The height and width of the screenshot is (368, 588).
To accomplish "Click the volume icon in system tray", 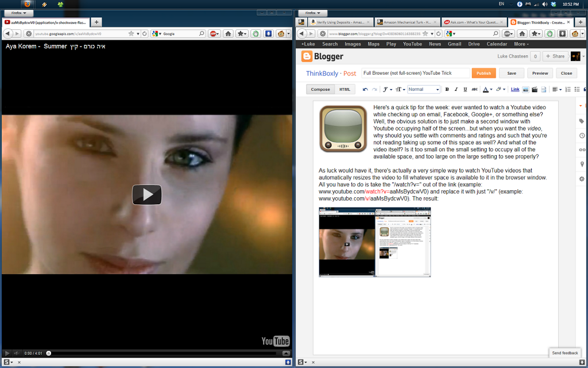I will click(544, 4).
